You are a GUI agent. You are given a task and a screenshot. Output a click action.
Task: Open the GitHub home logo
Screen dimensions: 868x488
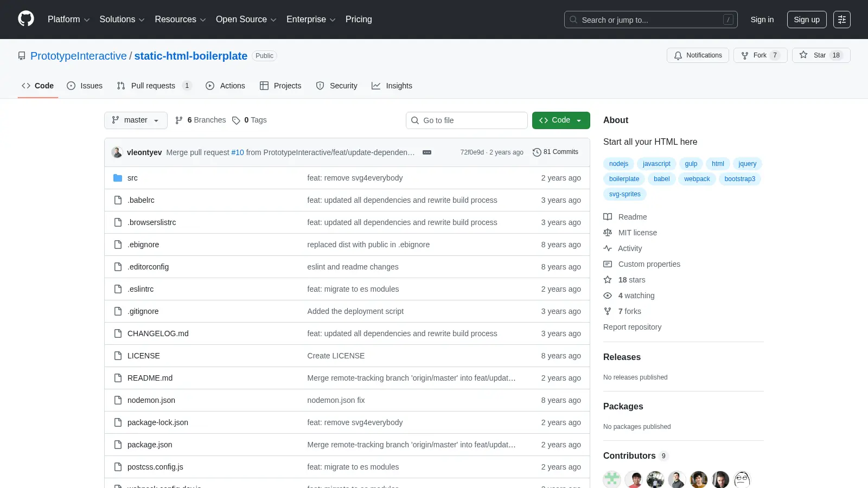[x=26, y=19]
